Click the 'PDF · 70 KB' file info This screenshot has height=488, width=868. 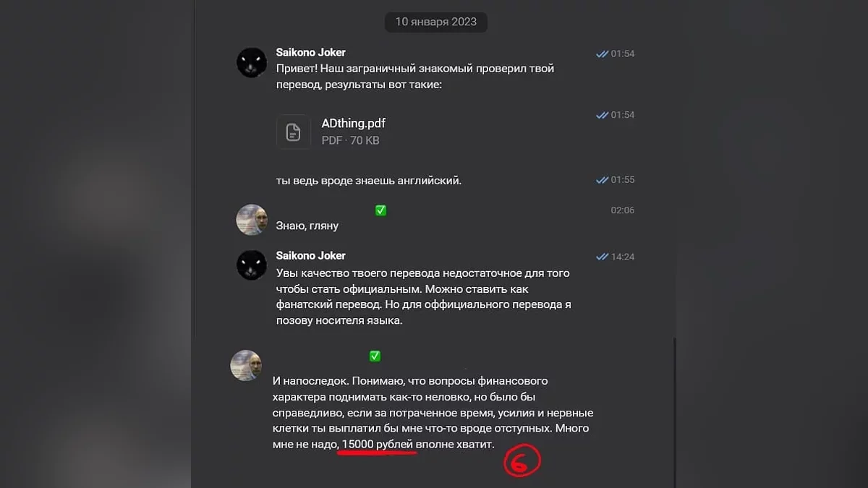pos(350,141)
